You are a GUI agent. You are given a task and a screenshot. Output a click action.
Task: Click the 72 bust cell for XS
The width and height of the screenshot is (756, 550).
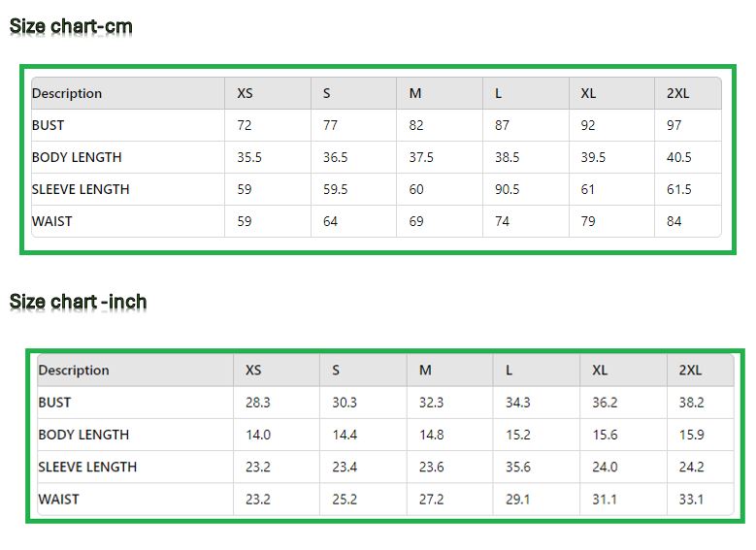point(245,125)
